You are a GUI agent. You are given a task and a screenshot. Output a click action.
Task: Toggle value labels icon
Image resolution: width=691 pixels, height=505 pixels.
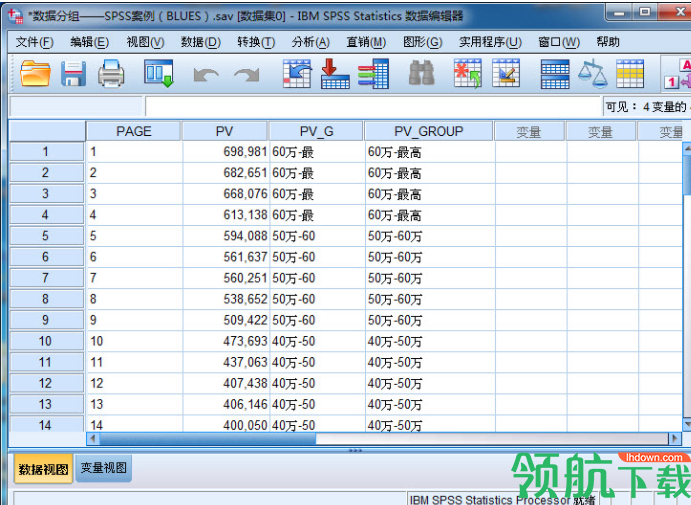(678, 74)
